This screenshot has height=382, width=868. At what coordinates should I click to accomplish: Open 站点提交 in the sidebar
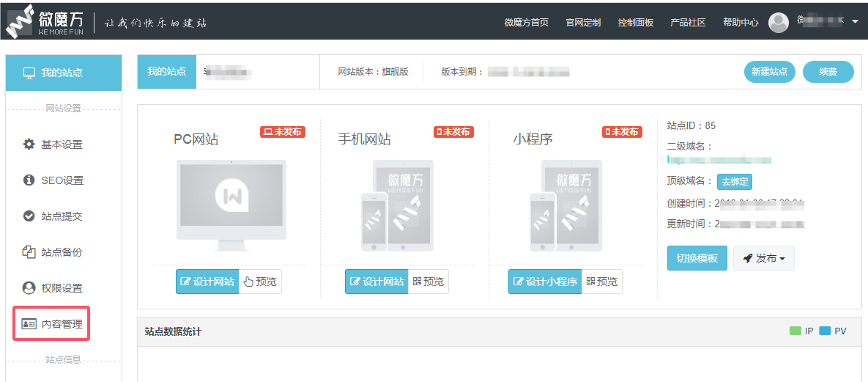[x=62, y=217]
